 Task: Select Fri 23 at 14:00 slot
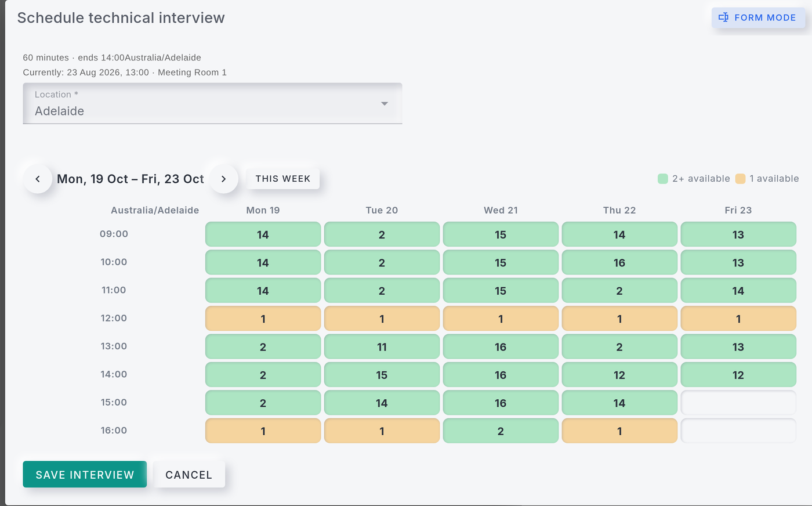click(x=738, y=375)
